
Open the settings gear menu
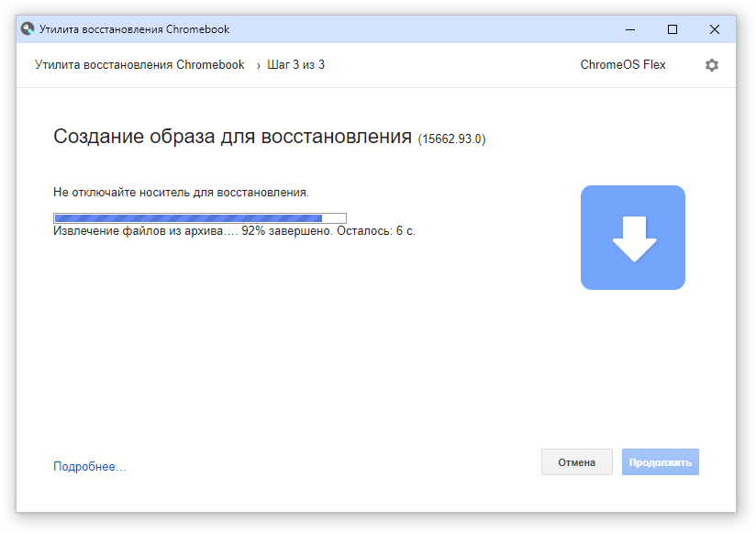pyautogui.click(x=712, y=65)
